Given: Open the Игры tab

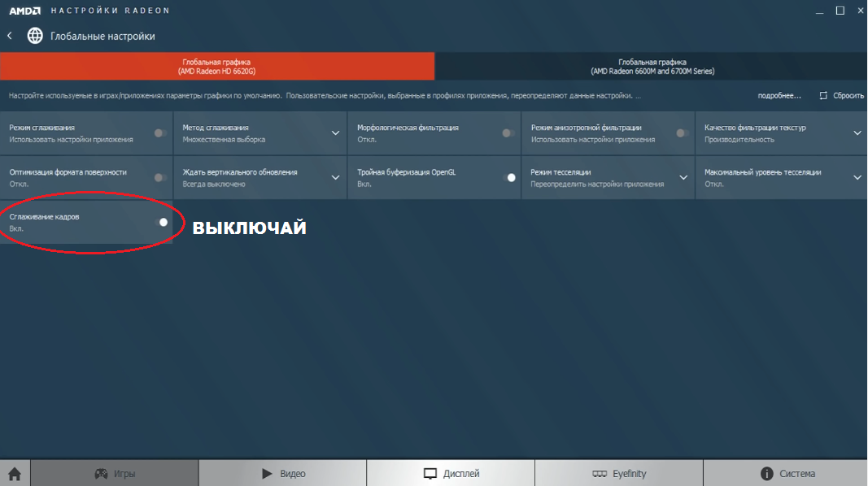Looking at the screenshot, I should click(x=115, y=473).
